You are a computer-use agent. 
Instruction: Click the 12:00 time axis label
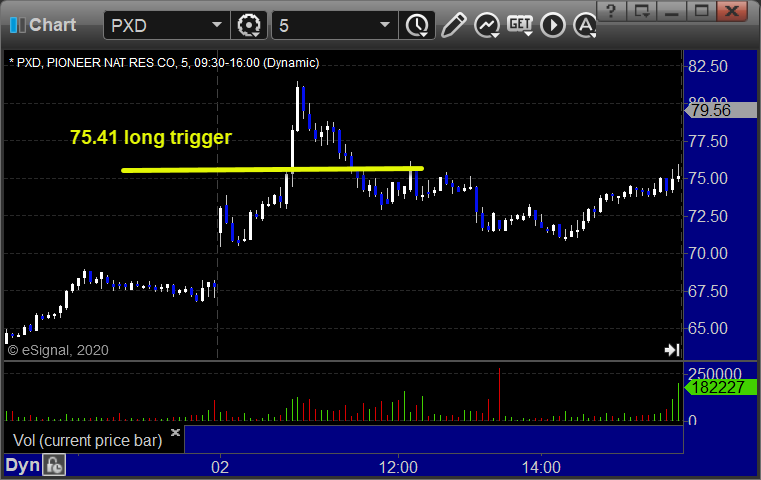coord(398,467)
